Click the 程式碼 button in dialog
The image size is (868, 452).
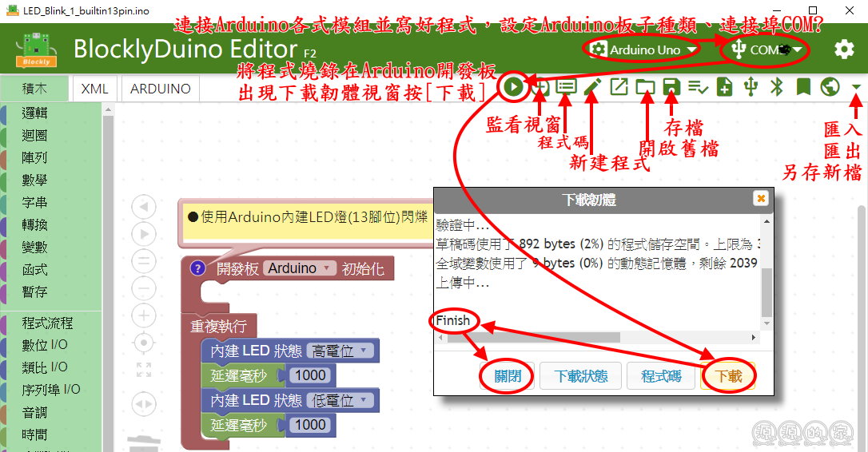[661, 376]
